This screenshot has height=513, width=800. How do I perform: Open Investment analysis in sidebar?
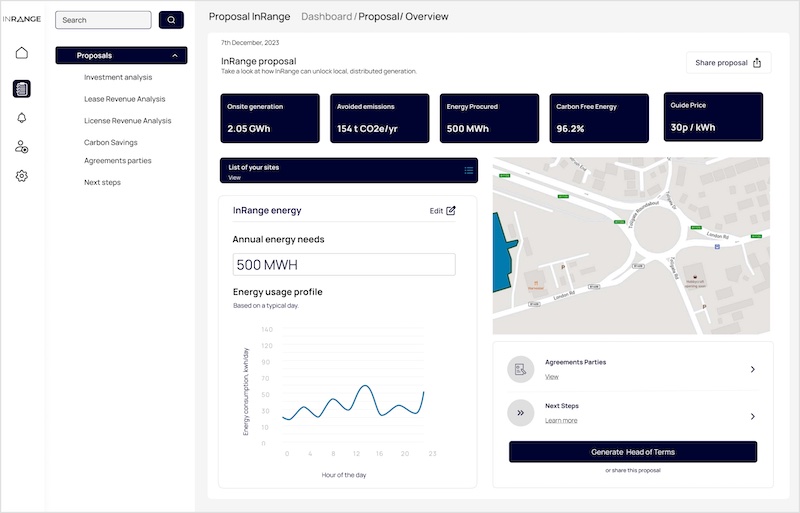[x=118, y=77]
